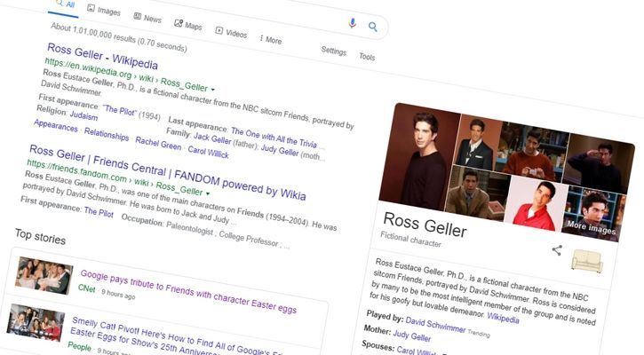
Task: Open the Ross Geller - Wikipedia result
Action: (x=102, y=56)
